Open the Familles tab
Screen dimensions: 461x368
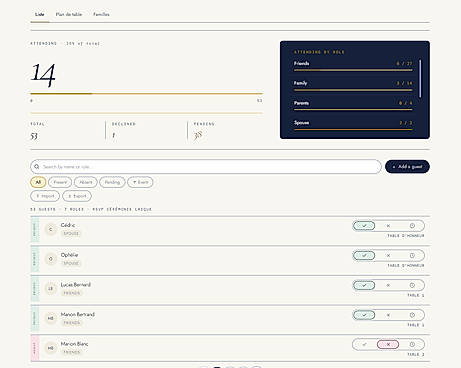coord(101,14)
